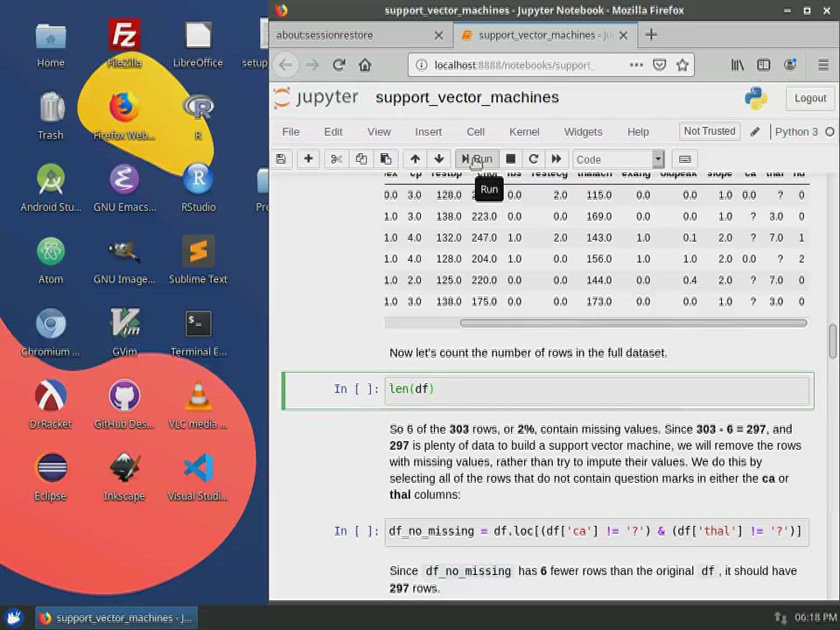
Task: Copy selected cells in the Jupyter toolbar
Action: click(361, 159)
